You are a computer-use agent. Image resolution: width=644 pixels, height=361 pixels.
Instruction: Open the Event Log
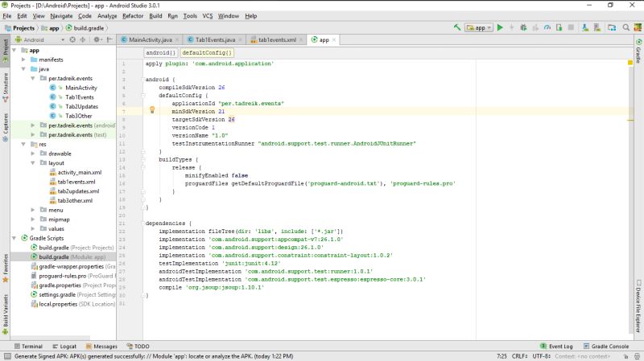556,347
